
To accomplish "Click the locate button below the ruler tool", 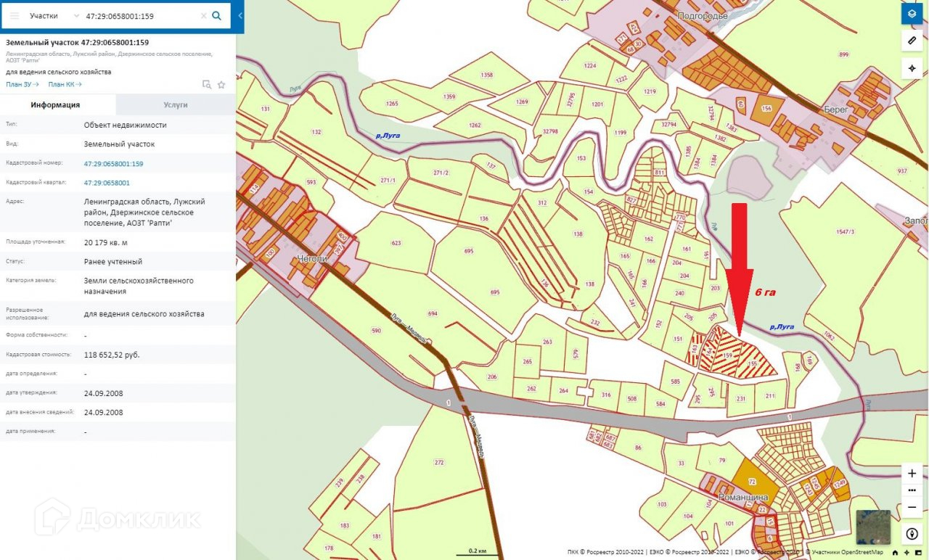I will [912, 68].
